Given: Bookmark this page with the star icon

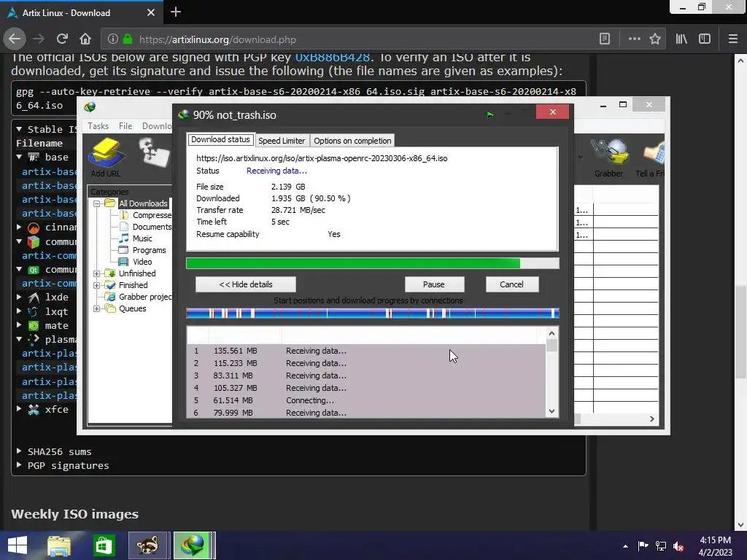Looking at the screenshot, I should tap(655, 39).
